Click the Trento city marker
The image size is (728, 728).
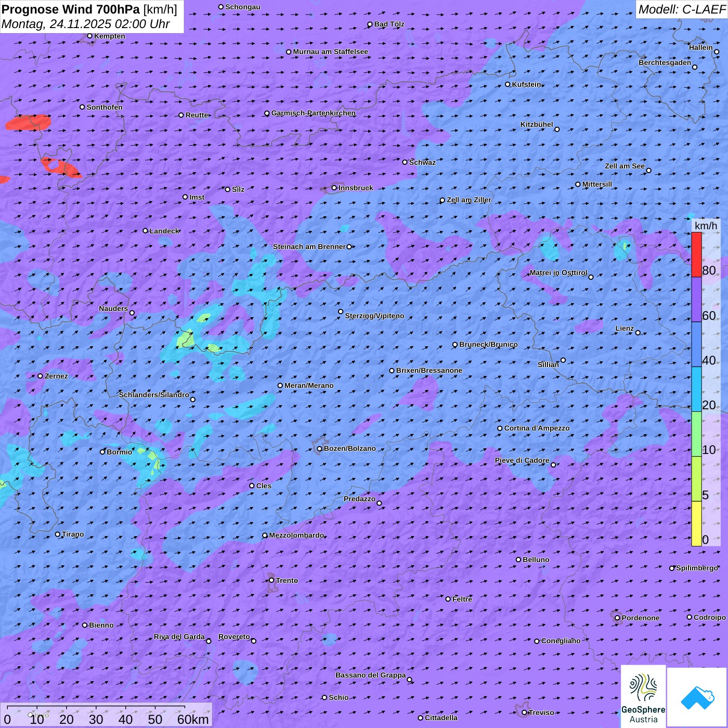[x=271, y=580]
